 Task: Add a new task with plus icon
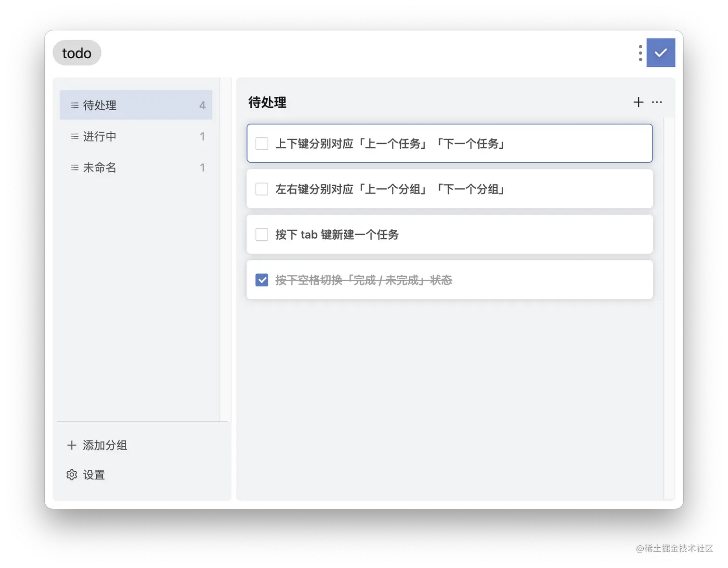point(638,102)
